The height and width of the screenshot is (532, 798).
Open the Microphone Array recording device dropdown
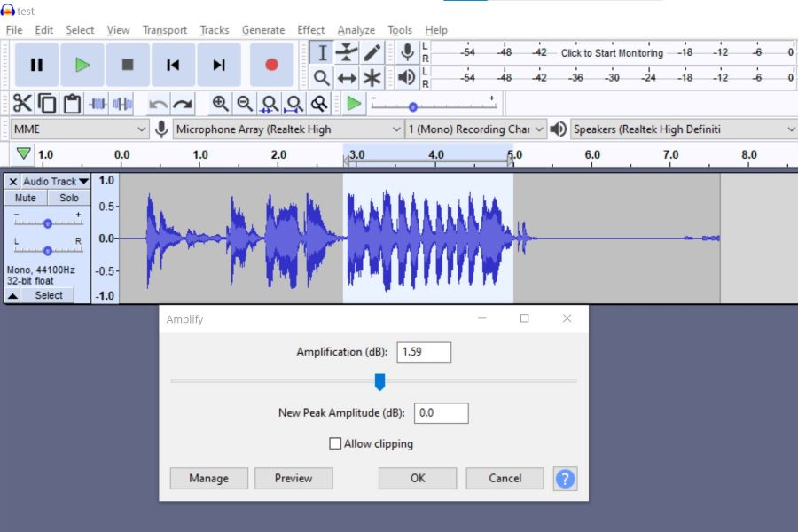288,129
